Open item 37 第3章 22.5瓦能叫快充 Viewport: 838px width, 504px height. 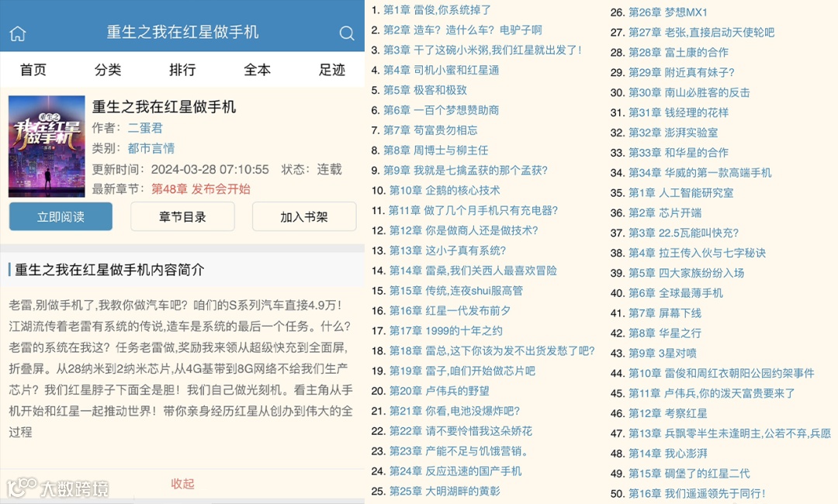(684, 233)
